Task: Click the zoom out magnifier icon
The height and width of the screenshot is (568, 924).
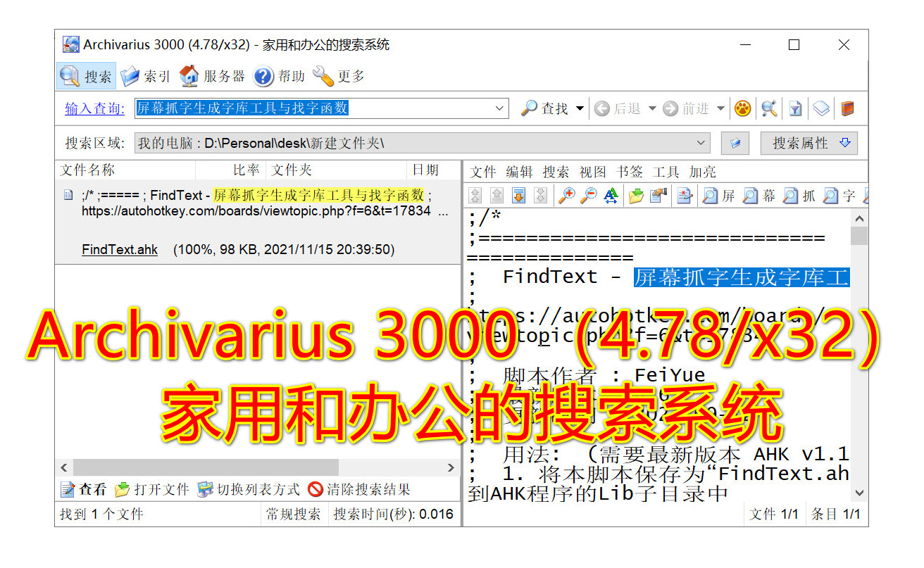Action: point(588,196)
